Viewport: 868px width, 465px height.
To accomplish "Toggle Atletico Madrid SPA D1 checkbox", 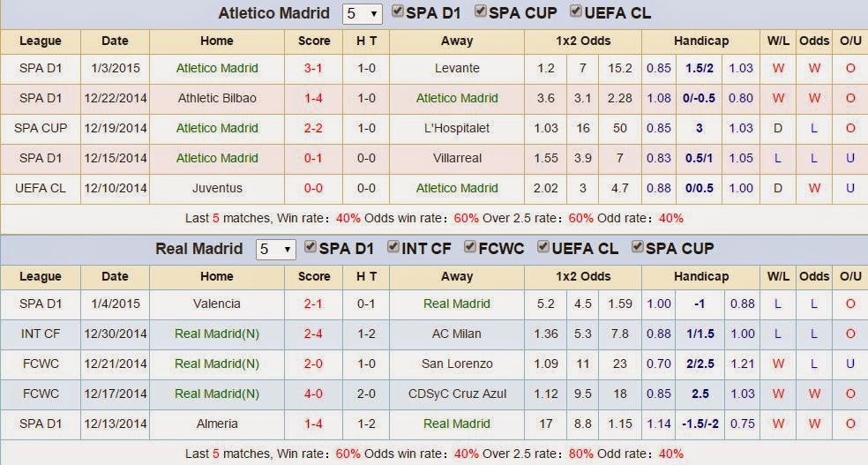I will 399,12.
